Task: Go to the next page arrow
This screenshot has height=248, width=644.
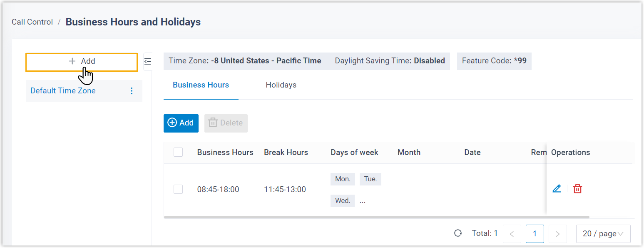Action: tap(558, 234)
